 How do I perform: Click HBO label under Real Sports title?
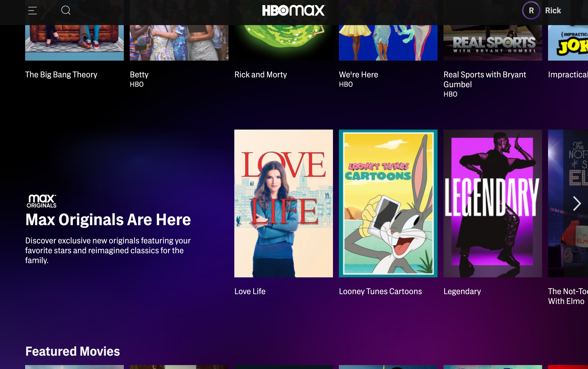coord(450,94)
